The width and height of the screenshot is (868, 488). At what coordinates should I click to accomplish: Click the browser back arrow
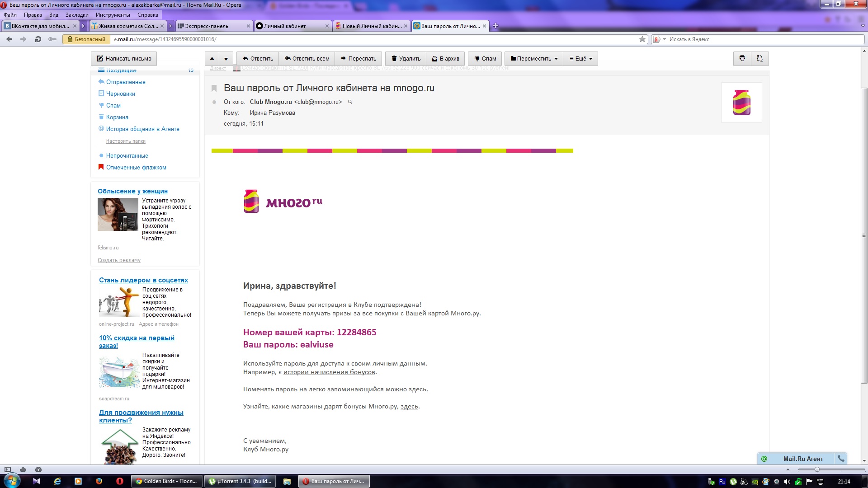[9, 39]
